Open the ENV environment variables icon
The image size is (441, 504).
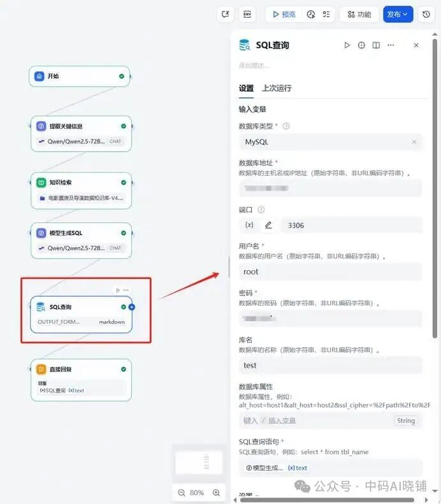point(247,14)
